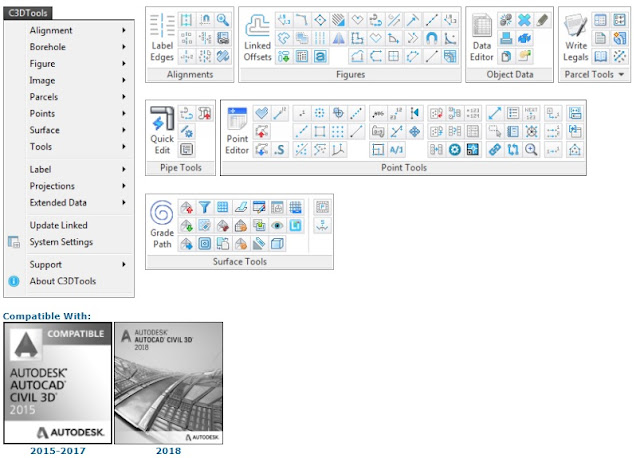
Task: Click the blue gear icon in Point Tools
Action: (454, 149)
